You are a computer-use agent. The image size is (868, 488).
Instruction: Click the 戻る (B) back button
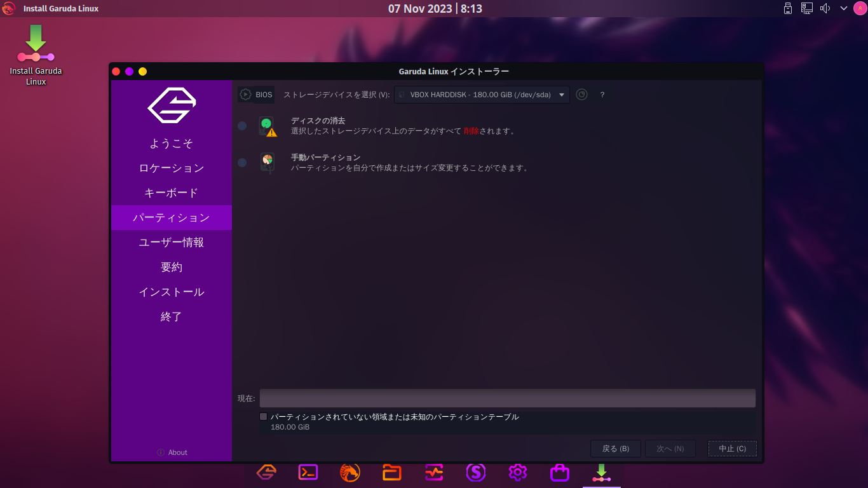click(x=616, y=449)
